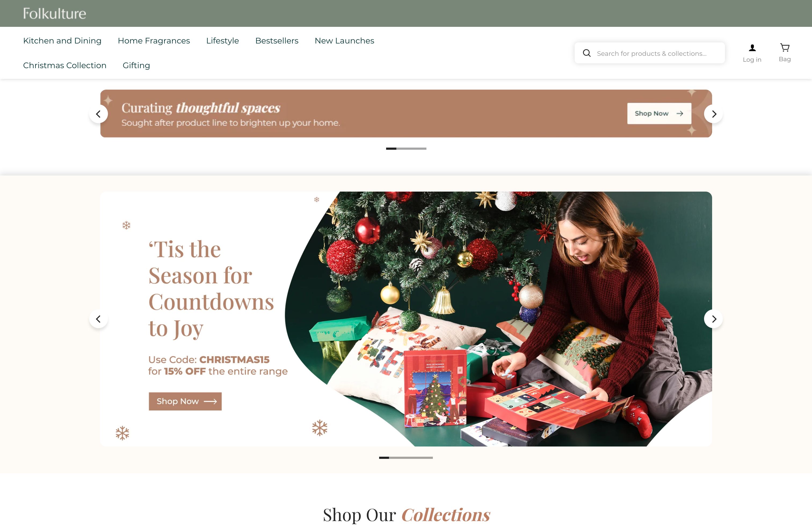The height and width of the screenshot is (527, 812).
Task: Click the search magnifier icon
Action: [x=587, y=53]
